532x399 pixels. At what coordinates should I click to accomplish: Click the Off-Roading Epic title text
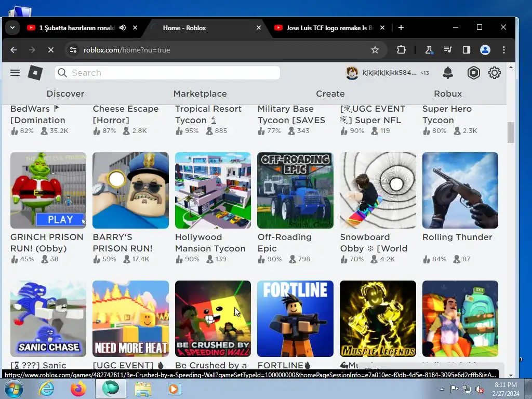pyautogui.click(x=284, y=243)
